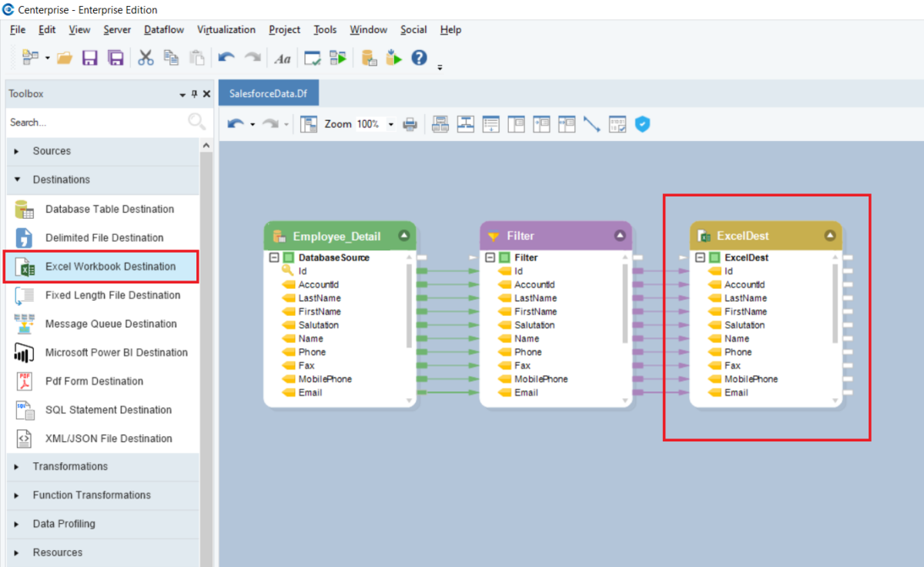Viewport: 924px width, 567px height.
Task: Select the diagonal link drawing tool
Action: tap(592, 123)
